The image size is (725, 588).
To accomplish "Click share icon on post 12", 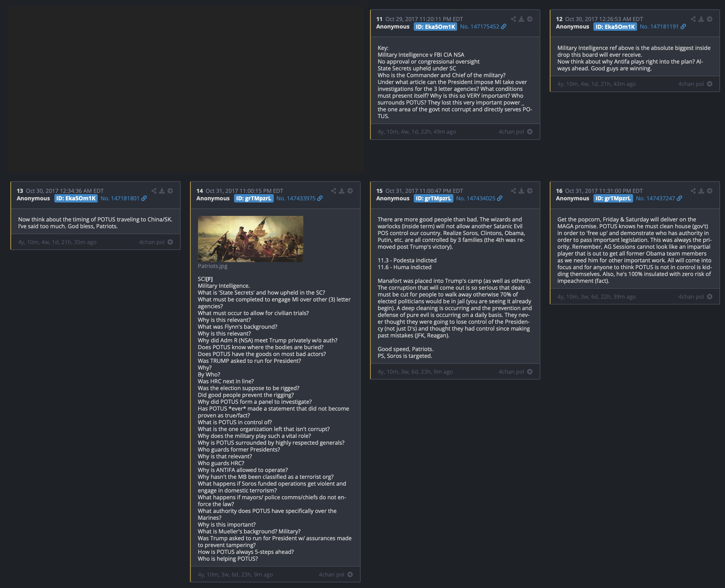I will 693,19.
